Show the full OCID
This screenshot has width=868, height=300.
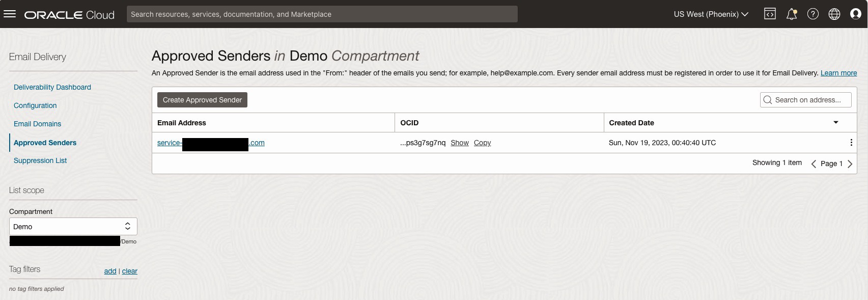(460, 143)
